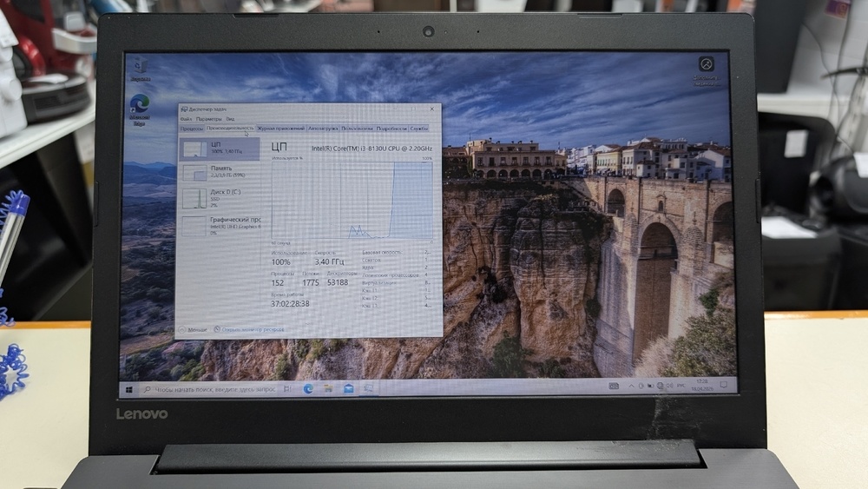Launch Edge from the taskbar
Image resolution: width=868 pixels, height=489 pixels.
click(x=308, y=389)
